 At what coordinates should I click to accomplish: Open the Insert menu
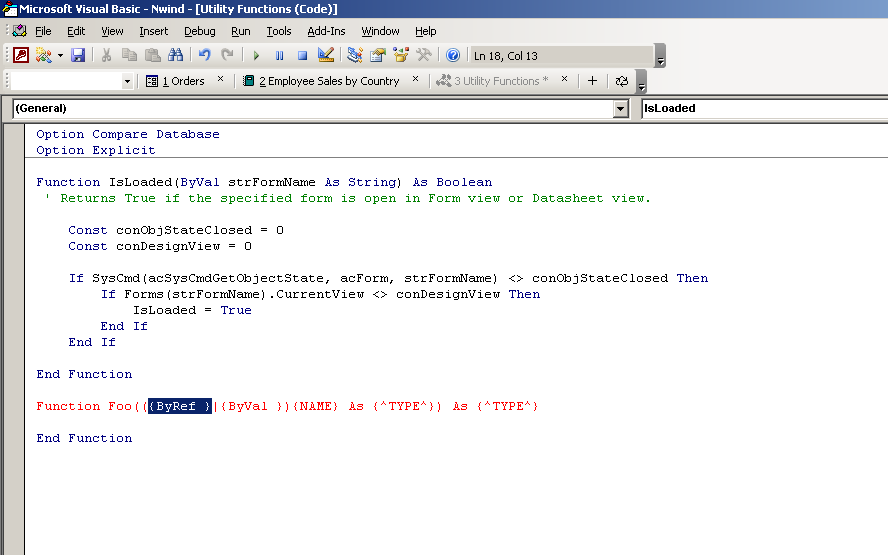(153, 31)
